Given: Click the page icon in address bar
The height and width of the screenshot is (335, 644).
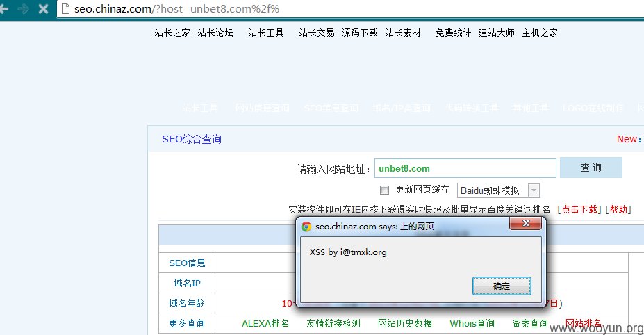Looking at the screenshot, I should pos(65,8).
